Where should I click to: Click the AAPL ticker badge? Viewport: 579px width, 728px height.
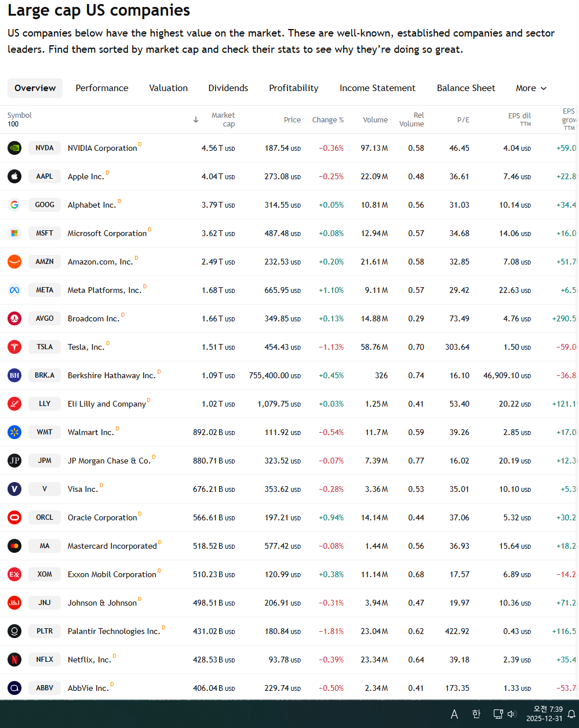[45, 176]
